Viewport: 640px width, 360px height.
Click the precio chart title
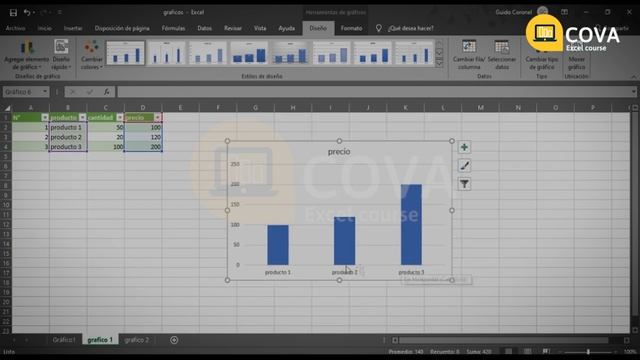point(339,152)
